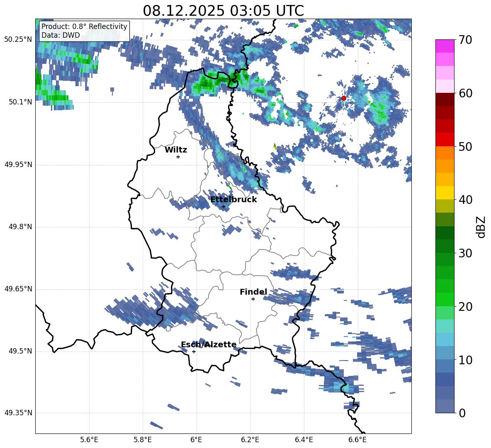The width and height of the screenshot is (491, 448).
Task: Click the 5.6°E longitude label
Action: click(89, 440)
